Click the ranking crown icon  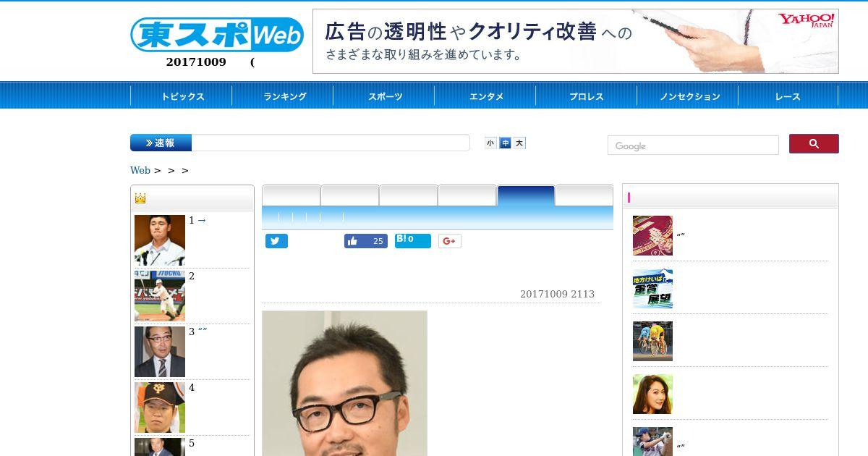(x=140, y=198)
